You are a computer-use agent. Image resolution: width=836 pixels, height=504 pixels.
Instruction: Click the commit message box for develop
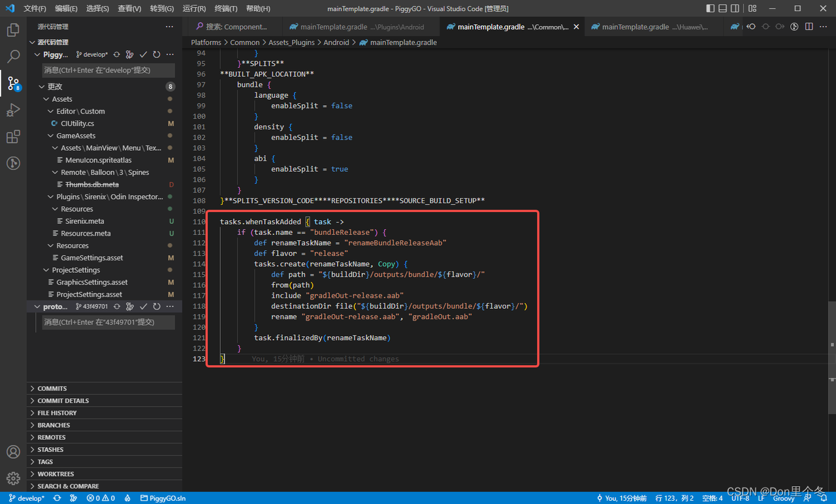108,70
